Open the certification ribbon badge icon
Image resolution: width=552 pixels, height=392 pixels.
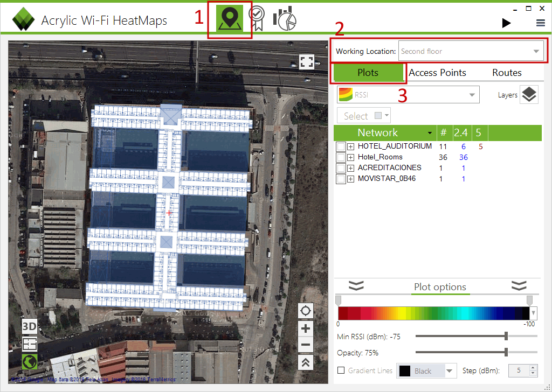point(257,18)
